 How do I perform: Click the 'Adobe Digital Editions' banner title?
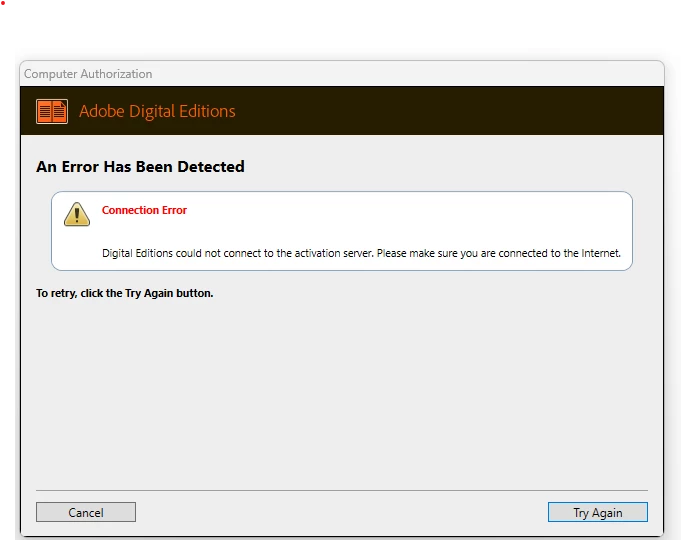tap(157, 111)
